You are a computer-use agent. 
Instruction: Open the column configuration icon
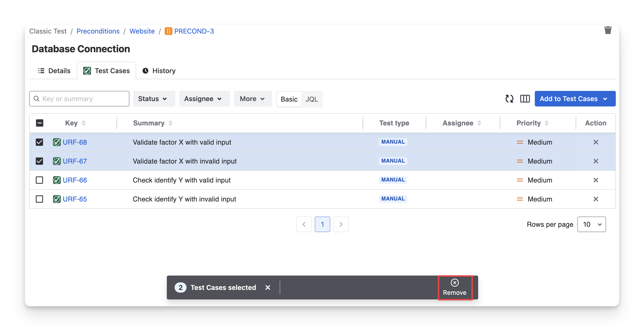pos(525,99)
